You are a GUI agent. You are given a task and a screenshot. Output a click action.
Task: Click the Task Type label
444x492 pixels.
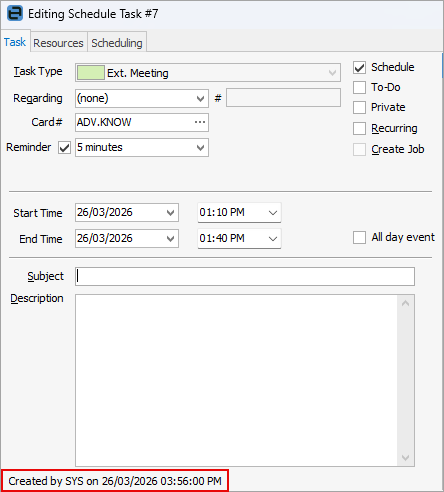(x=38, y=72)
